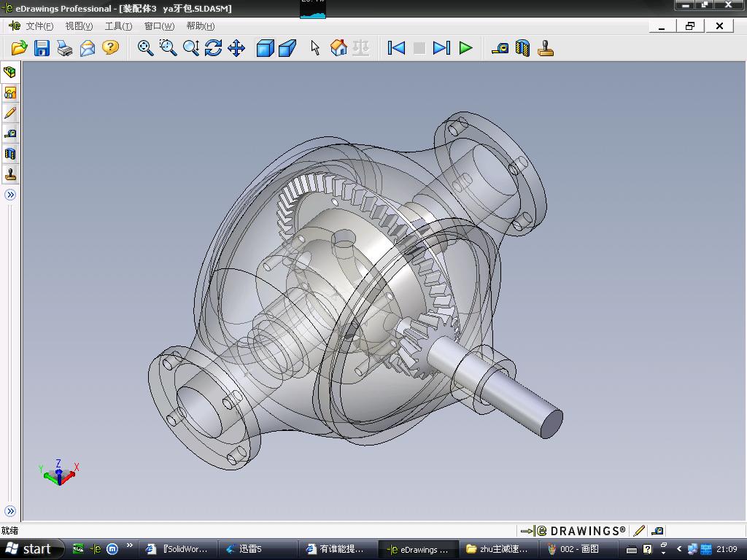Viewport: 747px width, 560px height.
Task: Open the 视图(V) menu
Action: point(79,26)
